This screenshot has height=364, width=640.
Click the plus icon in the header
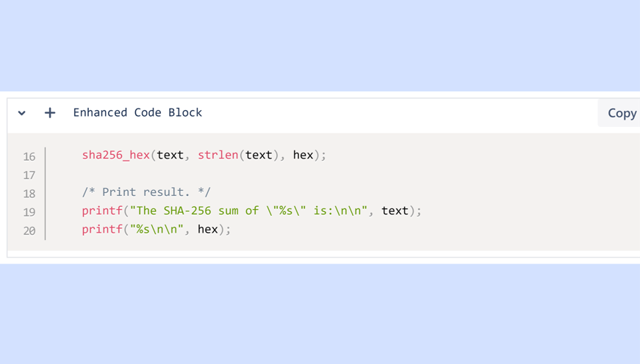coord(50,113)
